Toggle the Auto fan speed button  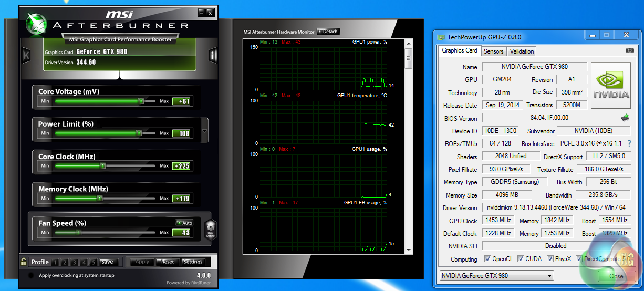(x=184, y=223)
